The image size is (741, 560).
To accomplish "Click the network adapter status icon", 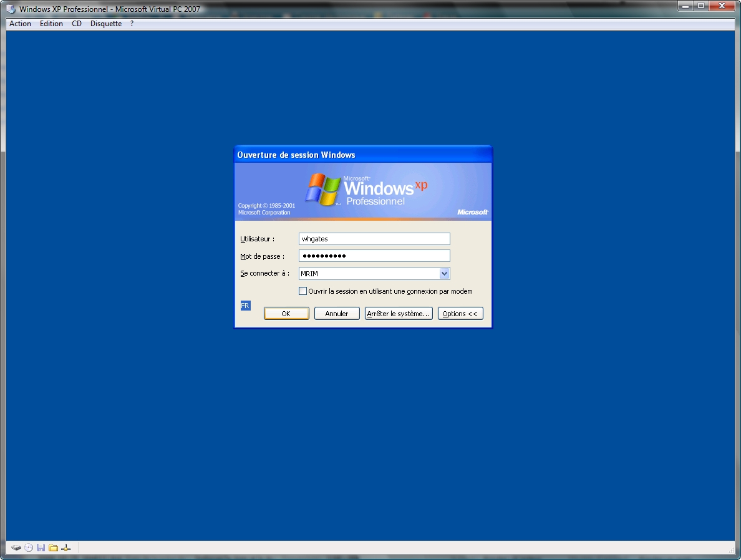I will 65,548.
